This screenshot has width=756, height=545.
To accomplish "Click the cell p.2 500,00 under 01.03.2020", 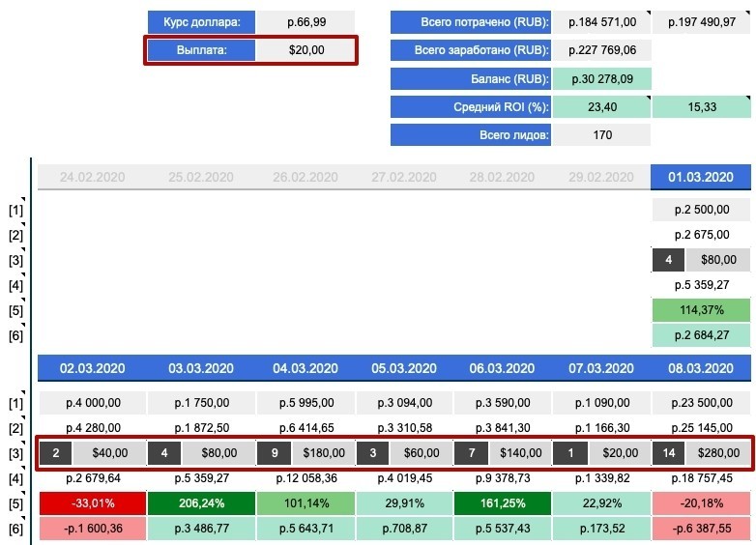I will tap(702, 210).
